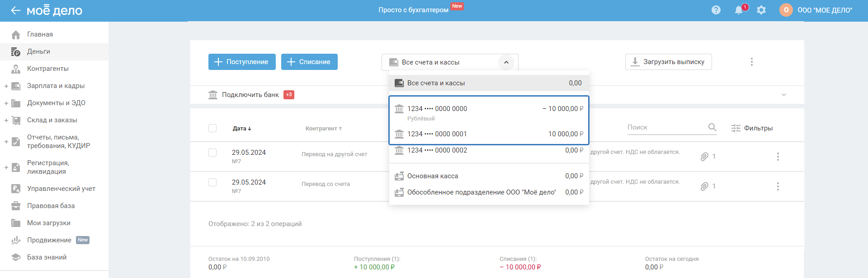Click the Продвижение chart icon
868x278 pixels.
coord(16,240)
